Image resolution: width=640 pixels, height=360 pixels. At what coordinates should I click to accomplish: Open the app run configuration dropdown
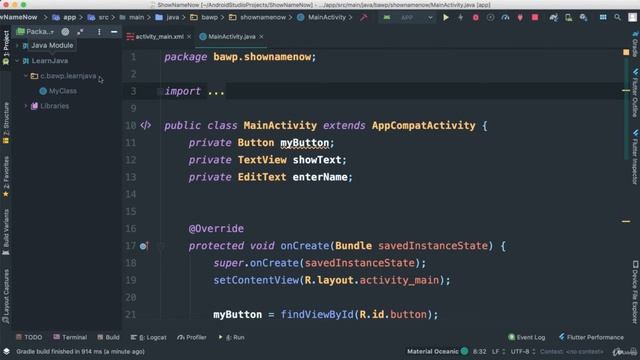tap(407, 18)
